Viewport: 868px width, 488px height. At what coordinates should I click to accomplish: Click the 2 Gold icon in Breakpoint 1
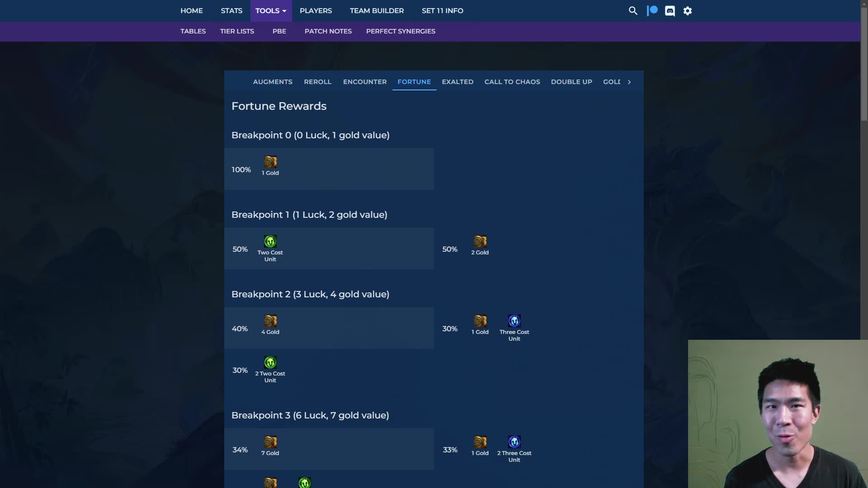480,241
